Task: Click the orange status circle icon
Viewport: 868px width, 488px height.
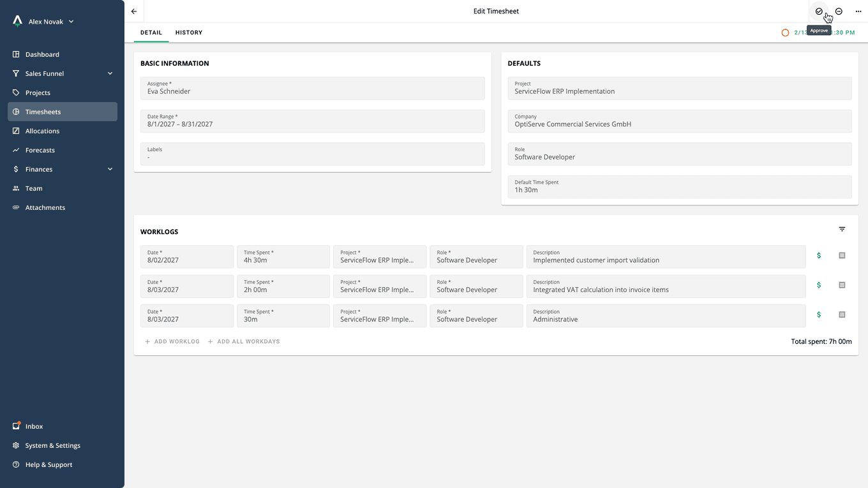Action: [785, 33]
